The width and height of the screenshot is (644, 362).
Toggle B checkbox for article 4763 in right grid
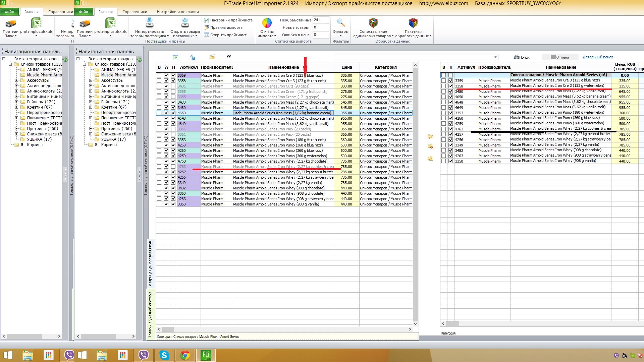tap(443, 129)
